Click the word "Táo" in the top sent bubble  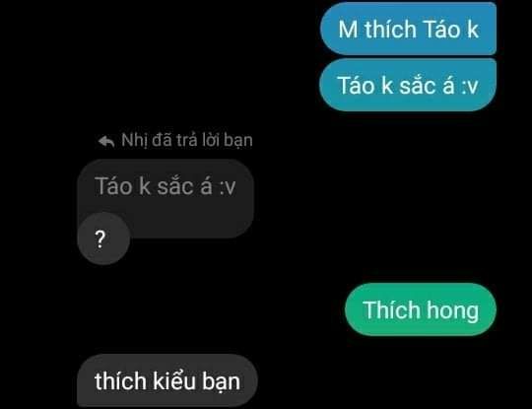441,29
